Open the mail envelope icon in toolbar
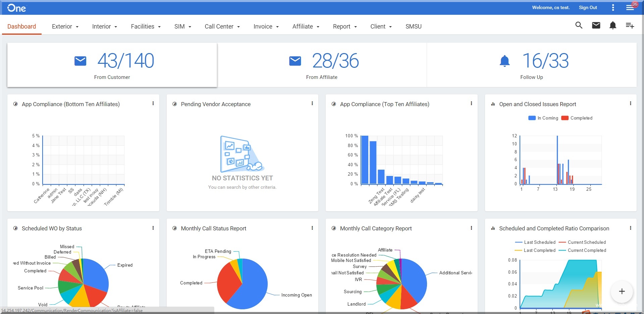The height and width of the screenshot is (314, 644). [596, 26]
